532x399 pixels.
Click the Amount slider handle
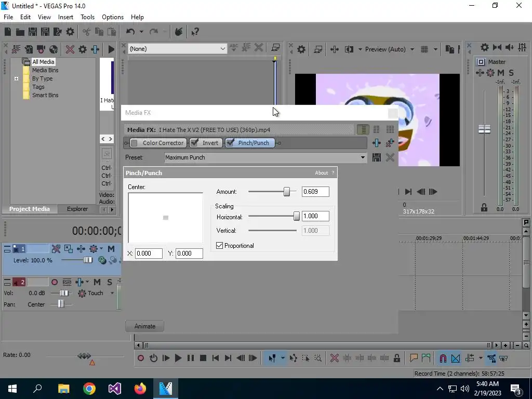287,192
